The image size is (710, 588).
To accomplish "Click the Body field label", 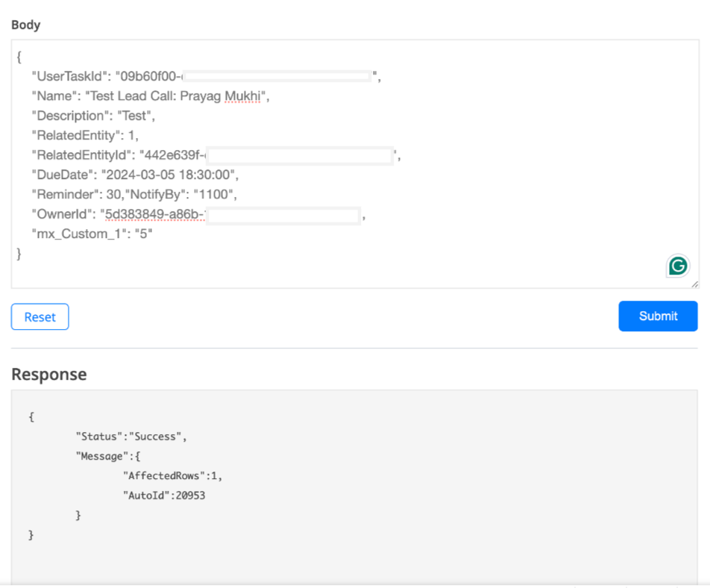I will pos(26,25).
